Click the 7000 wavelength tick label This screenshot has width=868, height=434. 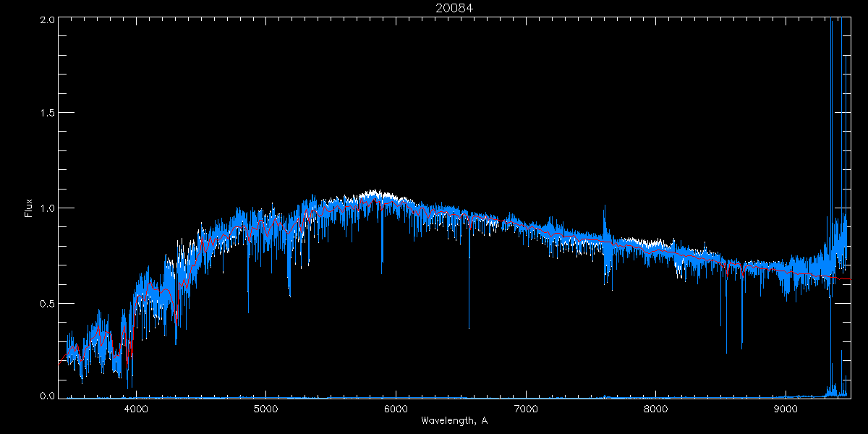[525, 407]
